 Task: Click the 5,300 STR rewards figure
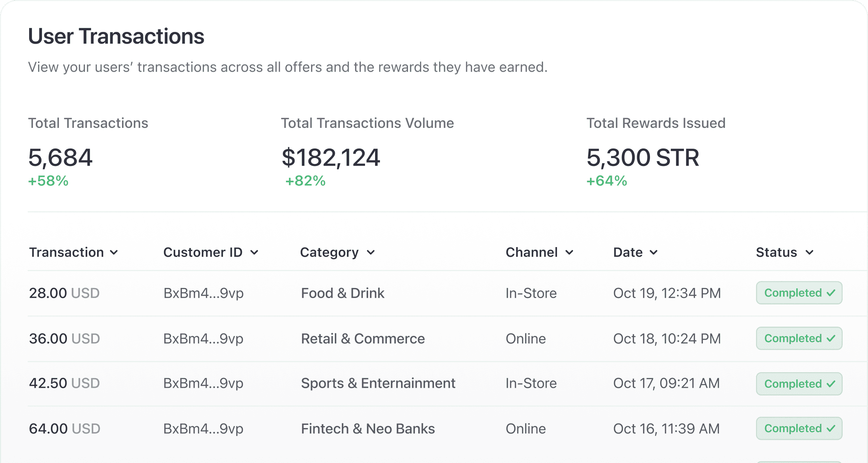click(x=643, y=158)
